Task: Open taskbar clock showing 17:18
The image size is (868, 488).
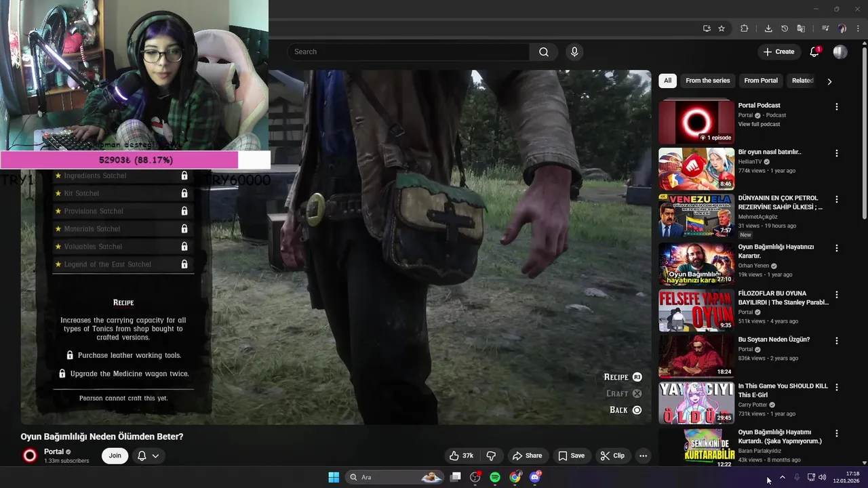Action: pyautogui.click(x=848, y=477)
